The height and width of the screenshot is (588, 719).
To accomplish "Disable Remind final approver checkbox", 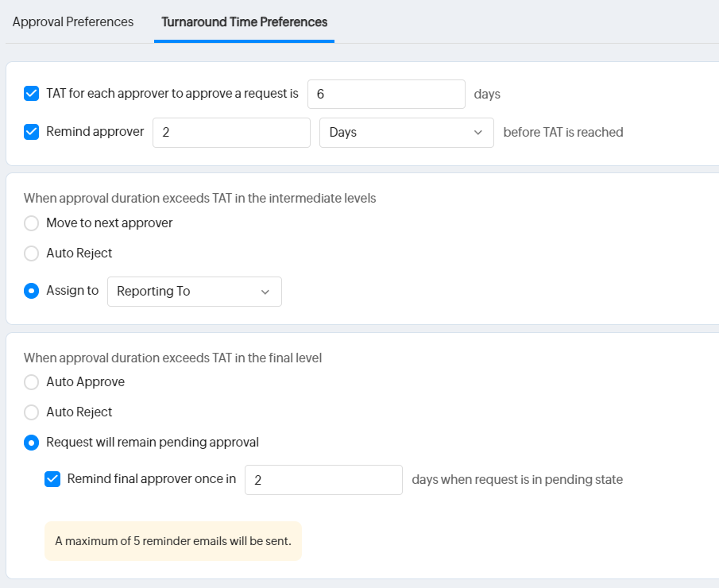I will (52, 479).
